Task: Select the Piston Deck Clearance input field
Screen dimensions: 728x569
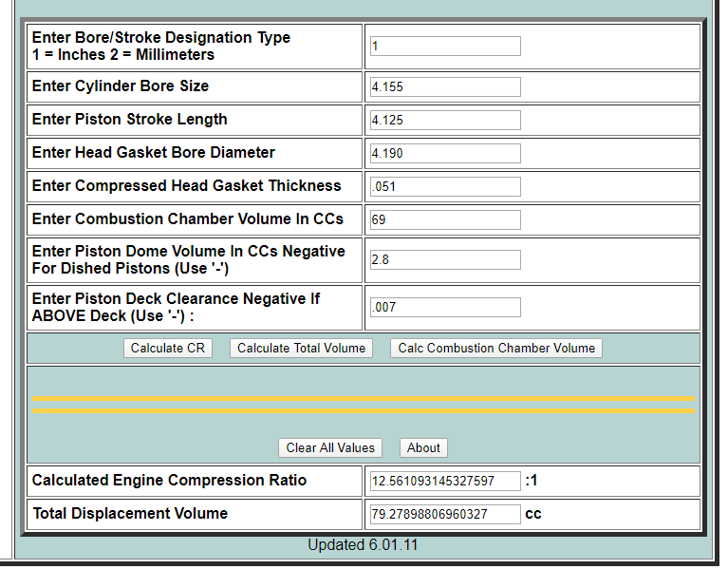Action: 444,308
